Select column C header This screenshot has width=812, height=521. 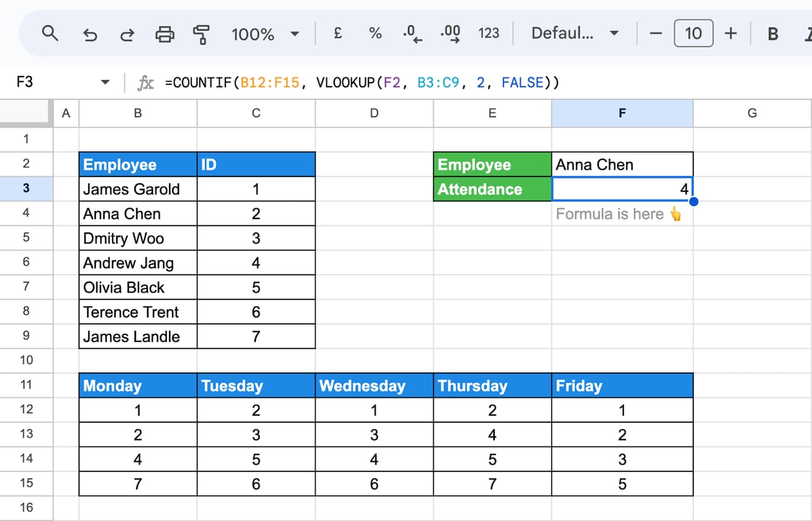pos(256,113)
